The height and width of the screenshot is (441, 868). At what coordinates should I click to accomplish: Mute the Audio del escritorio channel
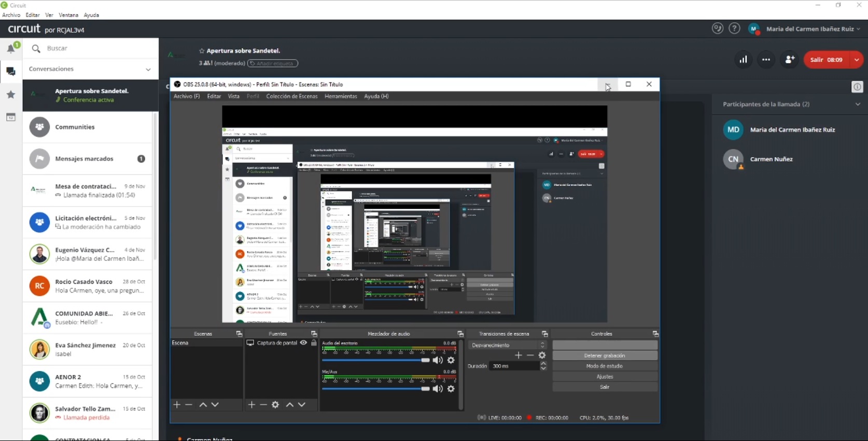[438, 360]
